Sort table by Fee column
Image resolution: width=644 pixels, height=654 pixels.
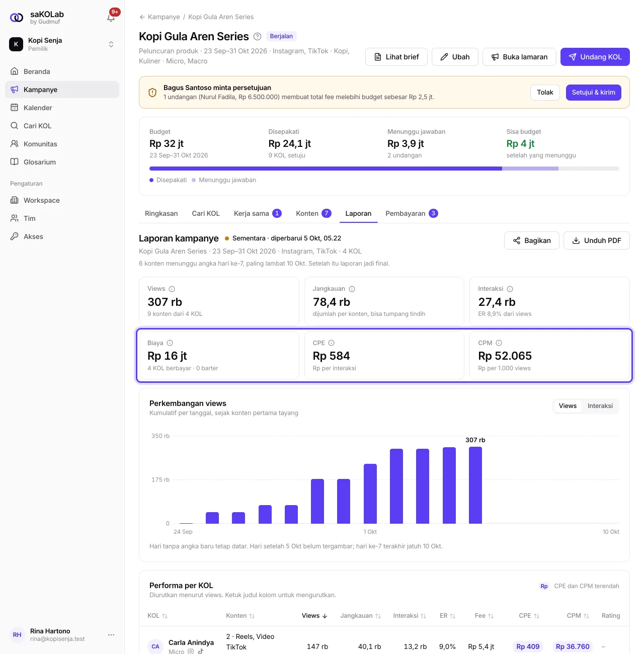coord(484,616)
